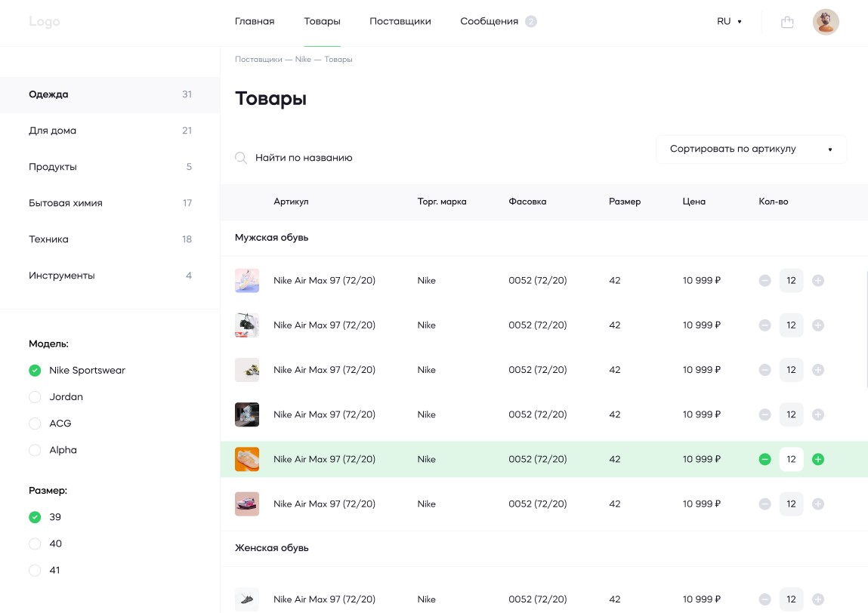Click the Поставщики breadcrumb link
Viewport: 868px width, 613px height.
click(258, 59)
